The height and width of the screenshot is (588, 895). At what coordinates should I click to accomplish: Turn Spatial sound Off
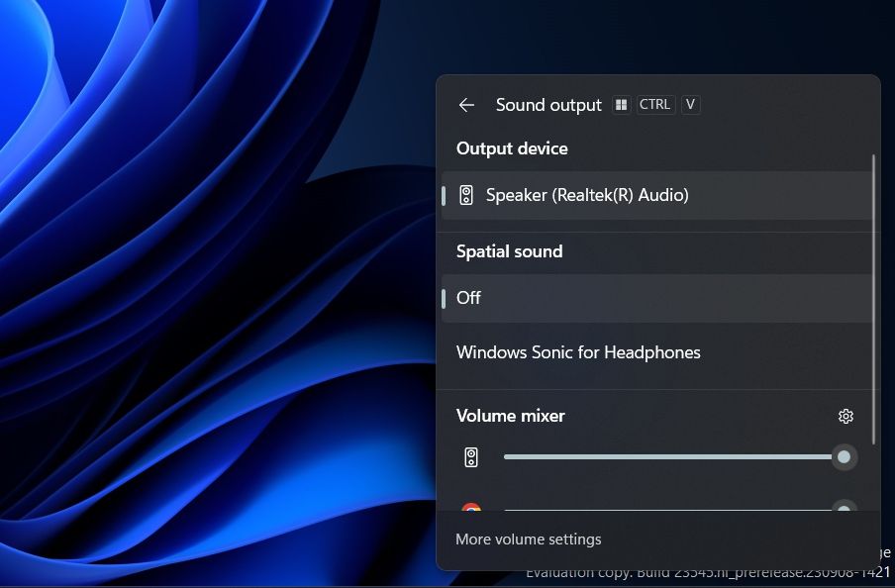tap(467, 298)
